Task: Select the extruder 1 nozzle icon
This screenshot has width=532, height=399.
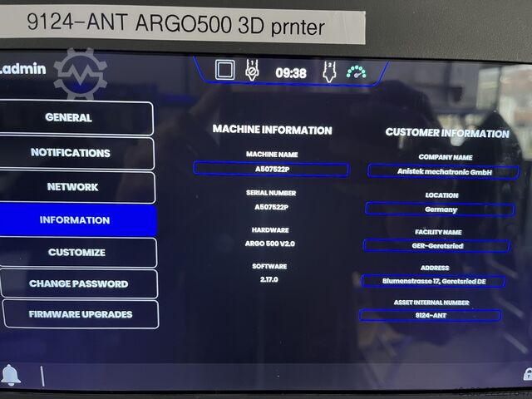Action: (x=252, y=70)
